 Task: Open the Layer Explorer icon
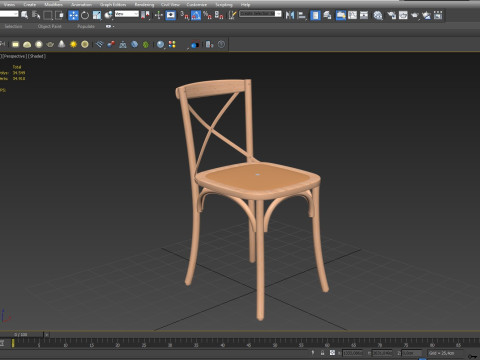(327, 15)
